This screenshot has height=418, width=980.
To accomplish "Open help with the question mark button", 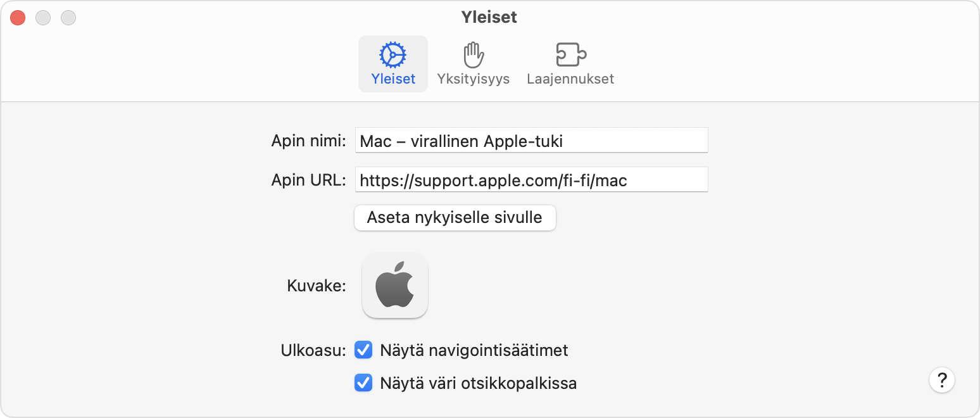I will (942, 380).
